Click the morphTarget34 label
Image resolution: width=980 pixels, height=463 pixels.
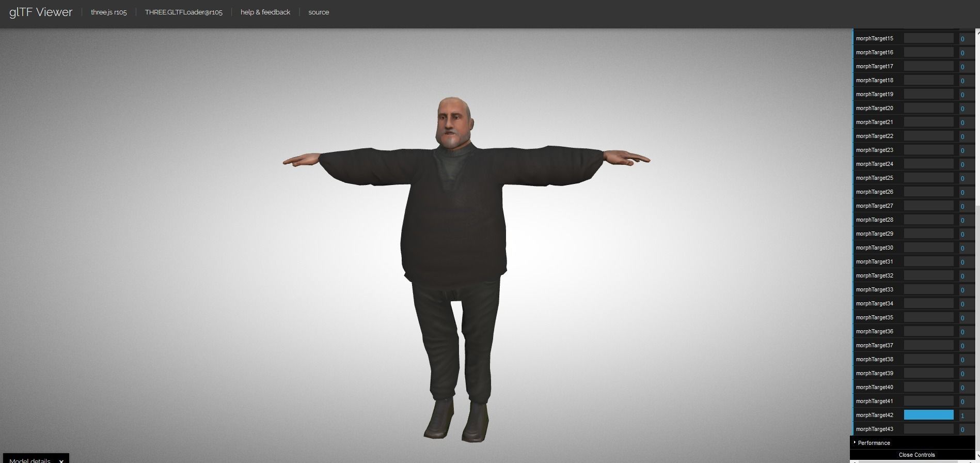tap(874, 303)
